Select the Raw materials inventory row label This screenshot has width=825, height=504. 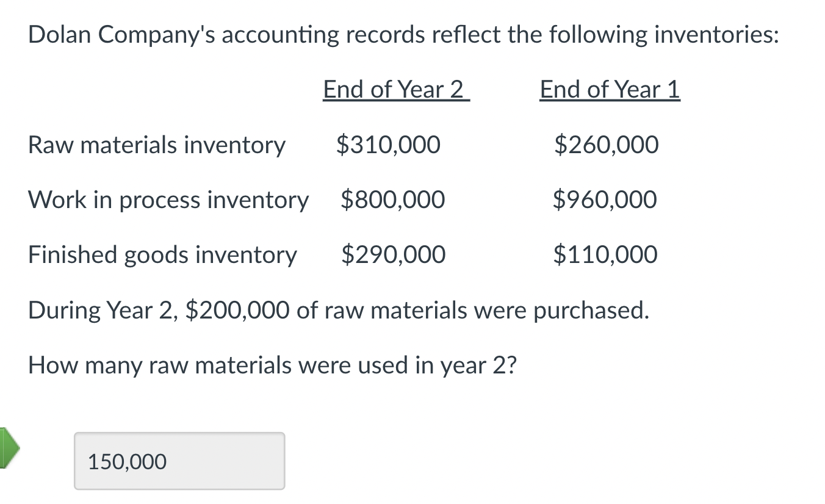(157, 145)
